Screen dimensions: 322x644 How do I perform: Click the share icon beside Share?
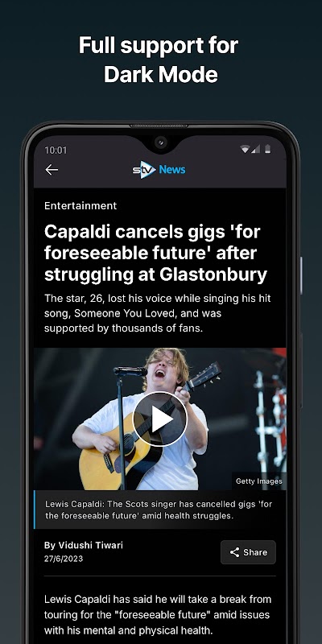pos(234,552)
